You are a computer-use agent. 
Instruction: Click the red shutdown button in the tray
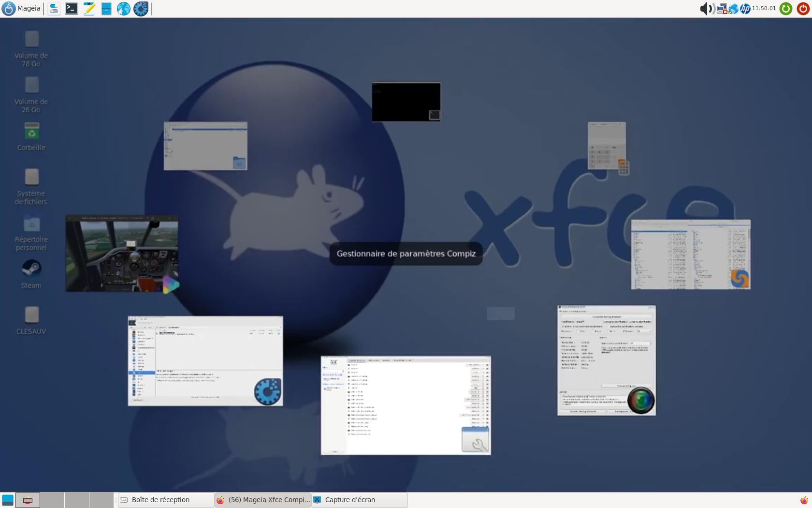coord(802,8)
